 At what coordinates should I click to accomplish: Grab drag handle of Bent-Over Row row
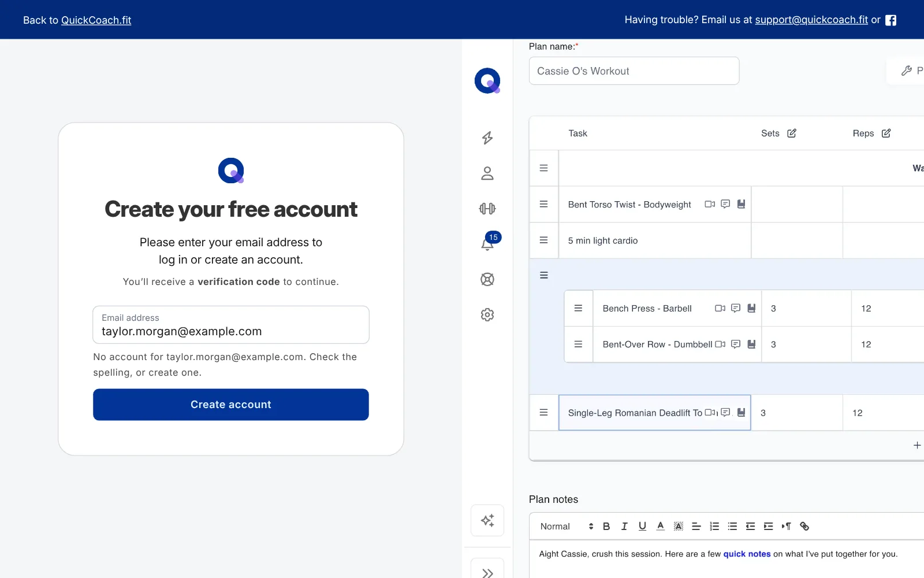[578, 344]
